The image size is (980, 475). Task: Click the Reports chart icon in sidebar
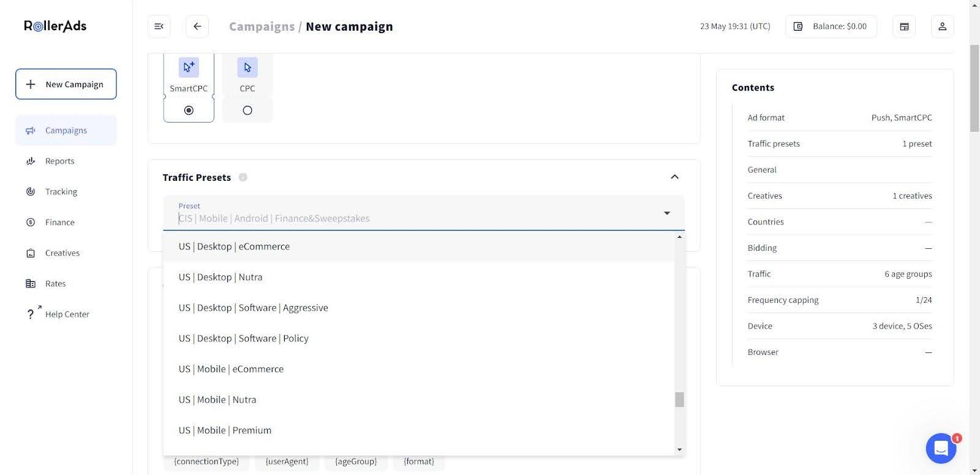pos(31,161)
